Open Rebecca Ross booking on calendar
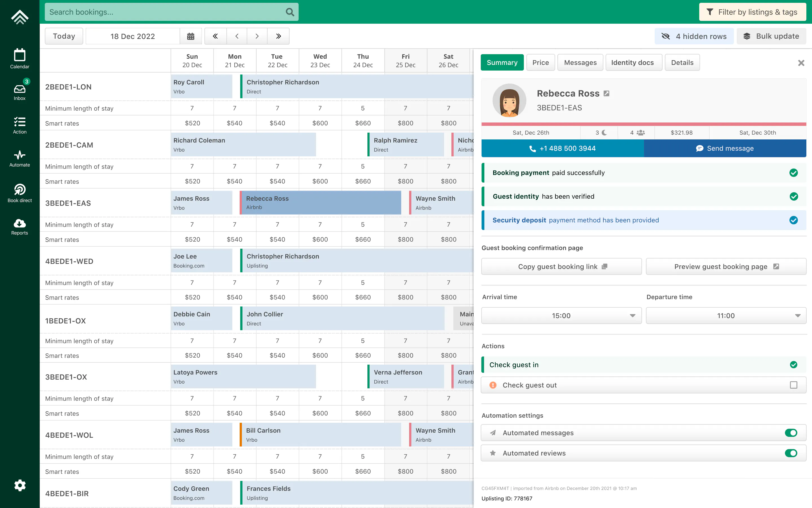This screenshot has height=508, width=812. tap(320, 203)
